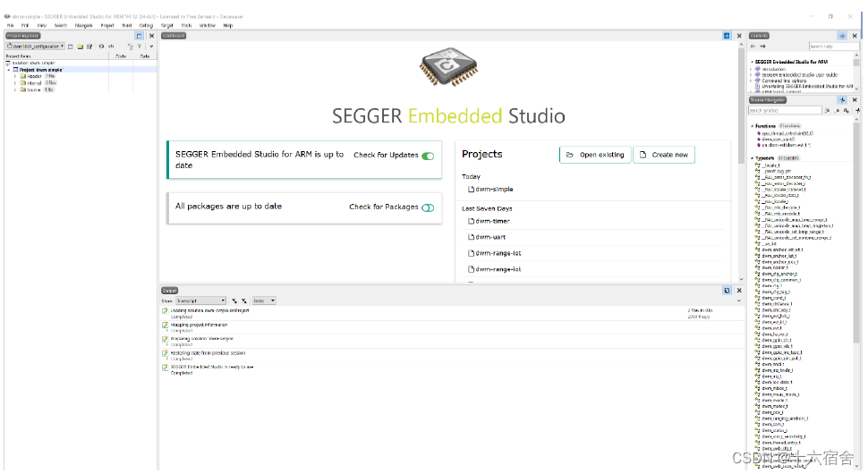Click the second red error navigation icon in Output
The image size is (868, 474).
pos(243,300)
